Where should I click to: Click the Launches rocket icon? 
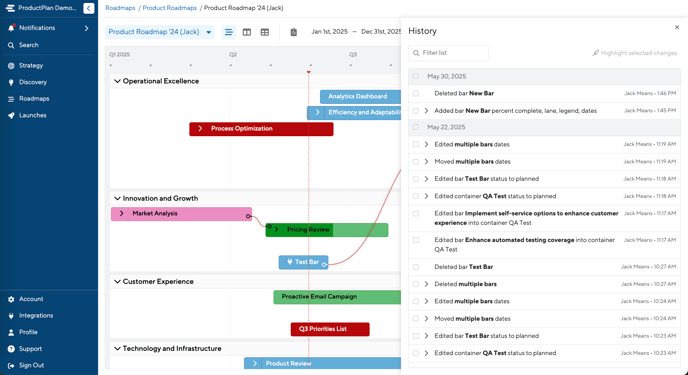tap(11, 116)
